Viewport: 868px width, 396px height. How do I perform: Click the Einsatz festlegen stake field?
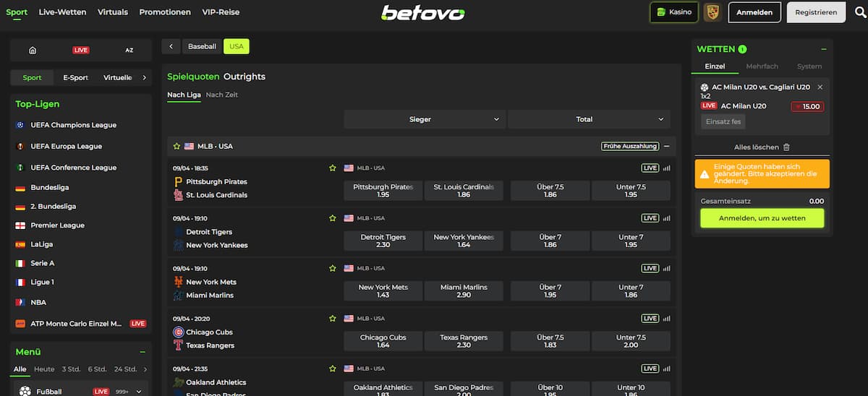click(x=723, y=121)
